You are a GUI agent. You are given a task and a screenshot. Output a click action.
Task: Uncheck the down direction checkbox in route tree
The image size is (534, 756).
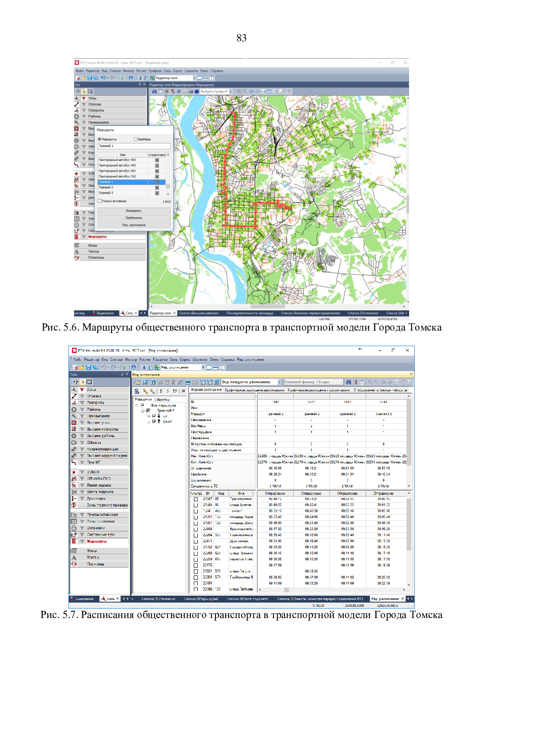click(x=154, y=422)
